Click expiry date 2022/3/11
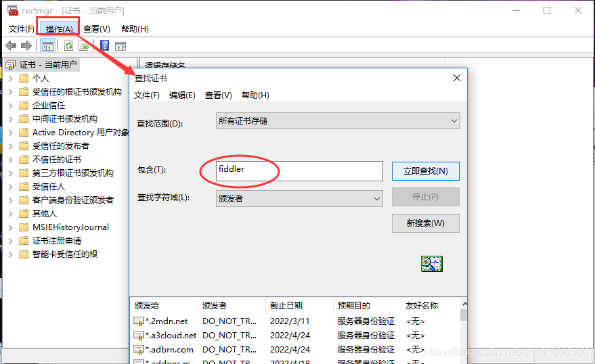 point(290,321)
